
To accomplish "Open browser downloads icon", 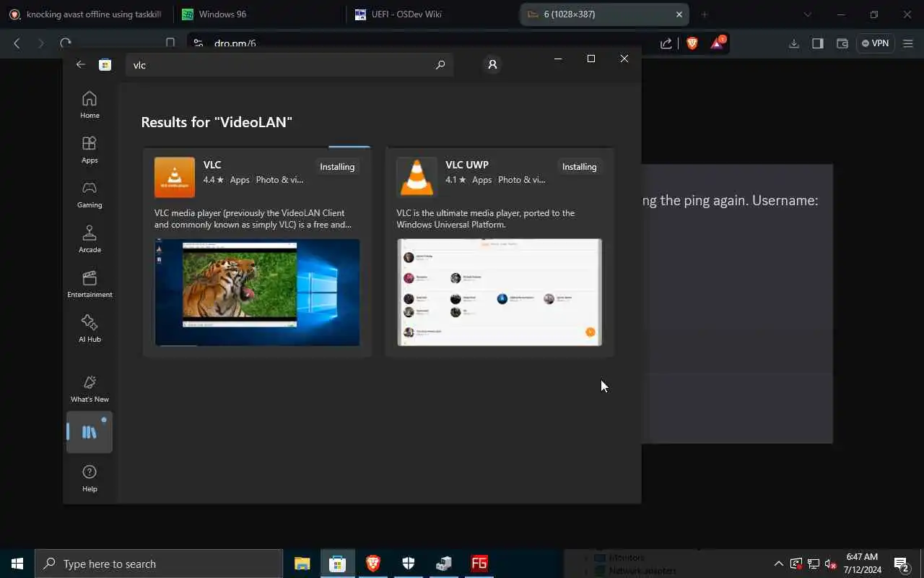I will [793, 43].
